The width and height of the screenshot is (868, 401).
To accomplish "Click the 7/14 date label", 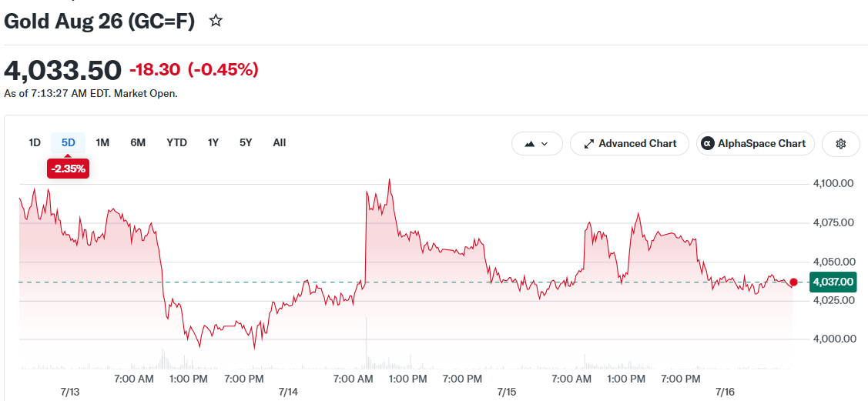I will 288,393.
